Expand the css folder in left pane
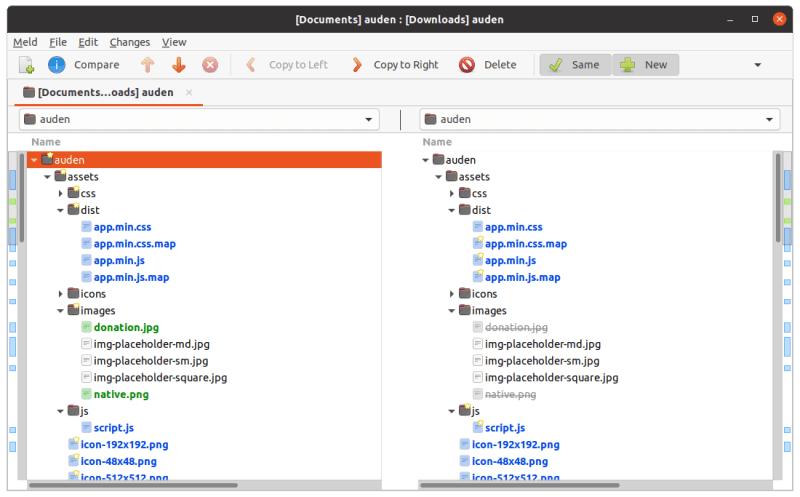 click(61, 193)
